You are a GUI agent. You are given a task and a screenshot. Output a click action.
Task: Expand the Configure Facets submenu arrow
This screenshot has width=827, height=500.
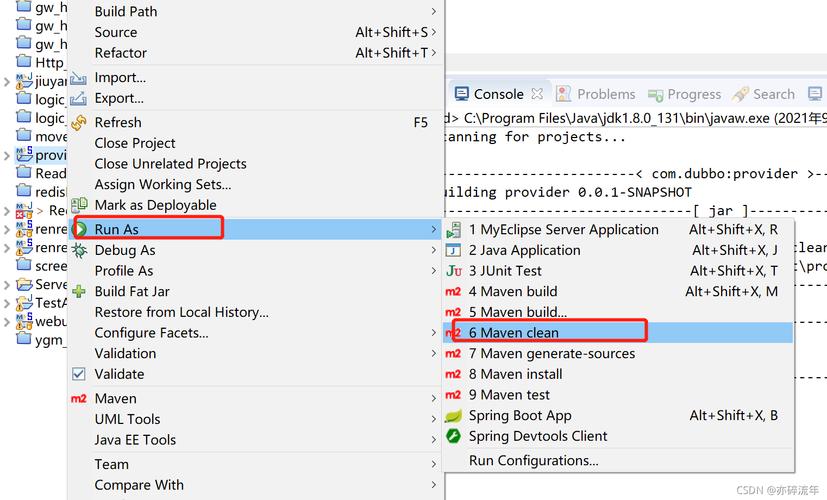tap(434, 333)
